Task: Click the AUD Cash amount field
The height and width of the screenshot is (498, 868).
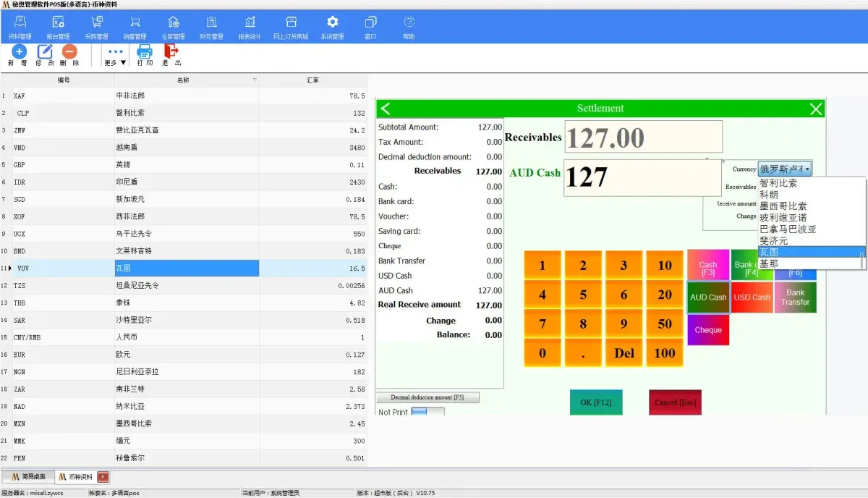Action: [643, 177]
